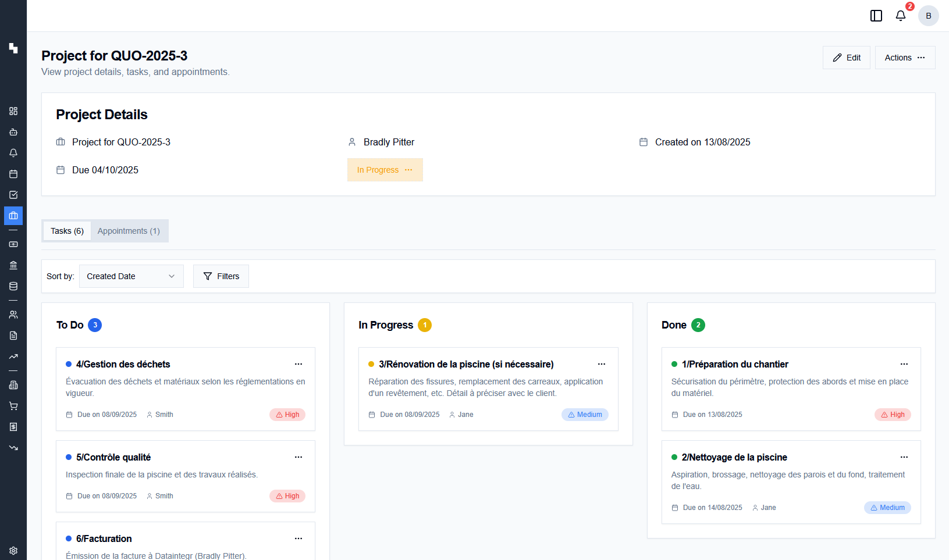Open the notifications bell icon
This screenshot has height=560, width=949.
pyautogui.click(x=900, y=16)
